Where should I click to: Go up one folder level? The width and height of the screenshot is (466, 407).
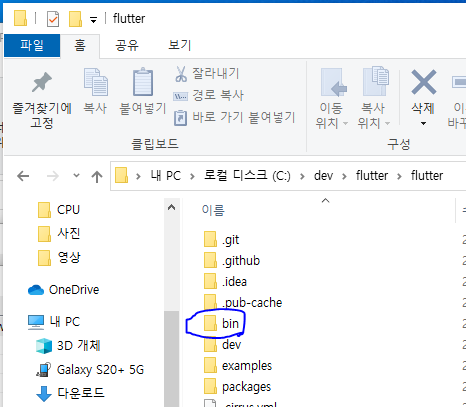click(x=97, y=176)
